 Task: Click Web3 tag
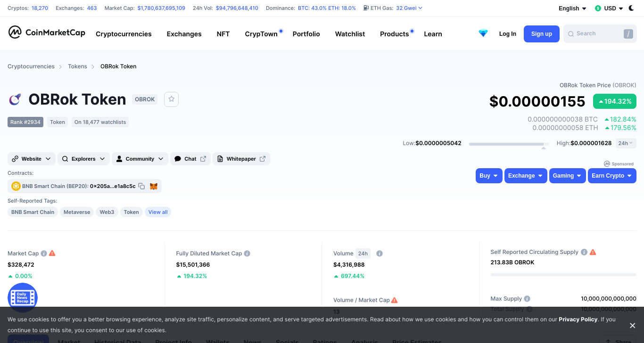click(107, 212)
